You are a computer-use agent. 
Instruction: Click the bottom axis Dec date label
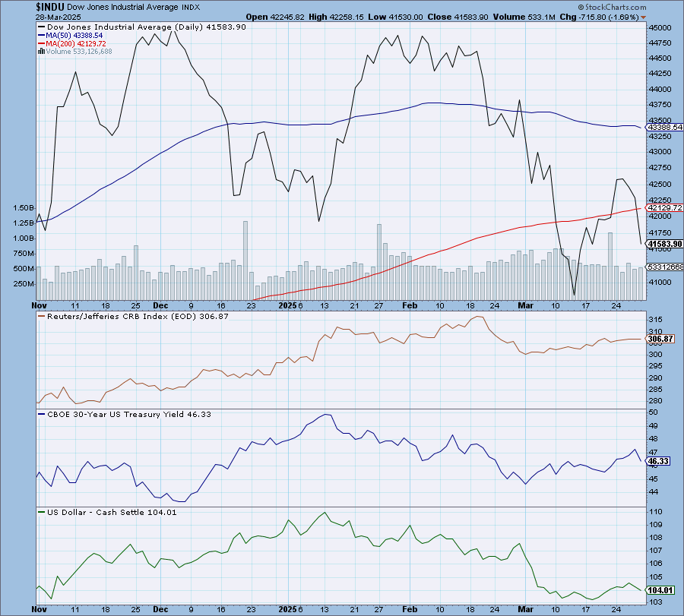click(x=160, y=609)
